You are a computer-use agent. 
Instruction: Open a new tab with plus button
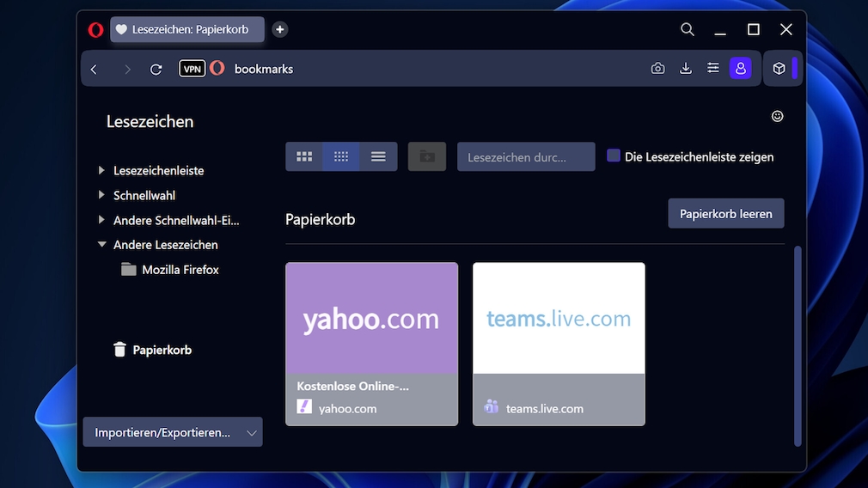click(x=279, y=29)
